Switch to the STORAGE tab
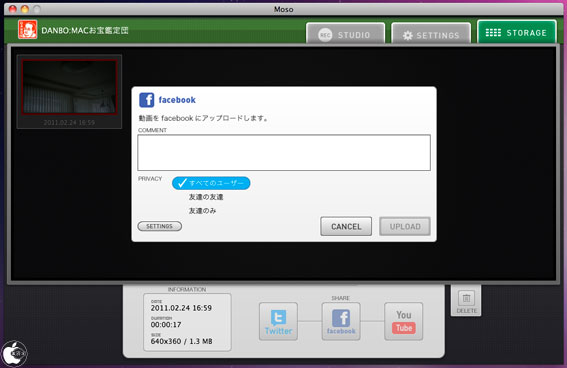This screenshot has width=567, height=368. [x=516, y=32]
